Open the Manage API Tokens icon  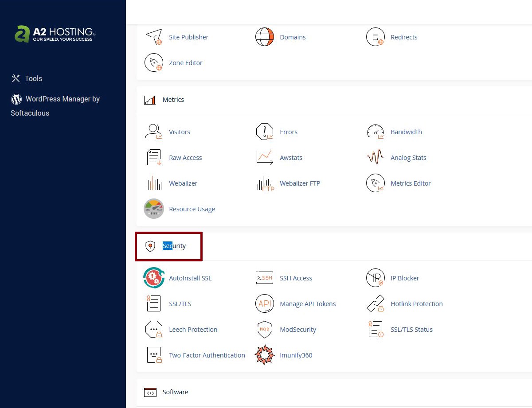[265, 304]
